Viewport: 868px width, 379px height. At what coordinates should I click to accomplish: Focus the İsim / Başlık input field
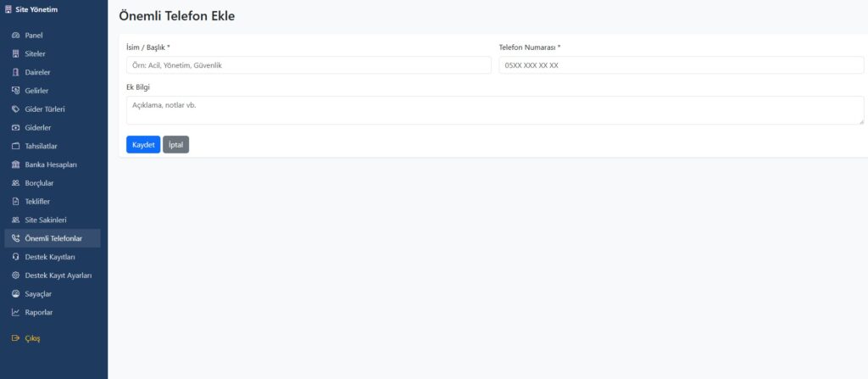click(x=308, y=65)
